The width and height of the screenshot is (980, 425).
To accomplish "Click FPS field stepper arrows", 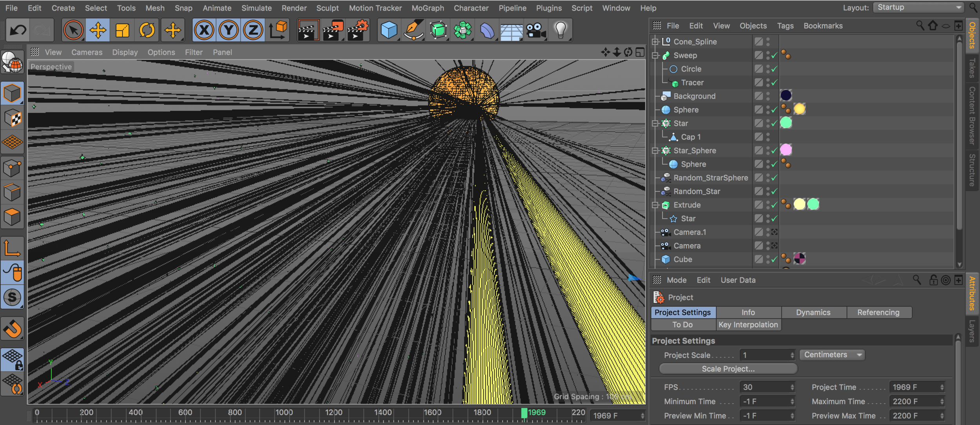I will tap(792, 387).
